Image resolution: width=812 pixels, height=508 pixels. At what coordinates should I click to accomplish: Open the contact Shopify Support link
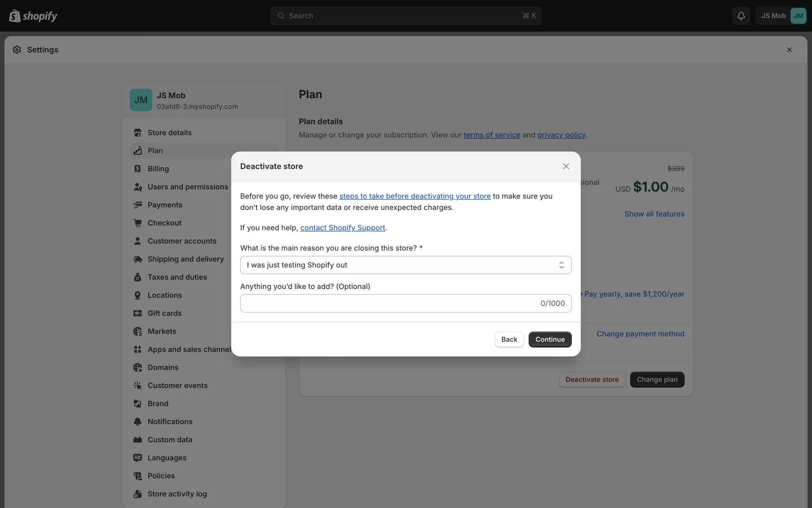click(343, 228)
